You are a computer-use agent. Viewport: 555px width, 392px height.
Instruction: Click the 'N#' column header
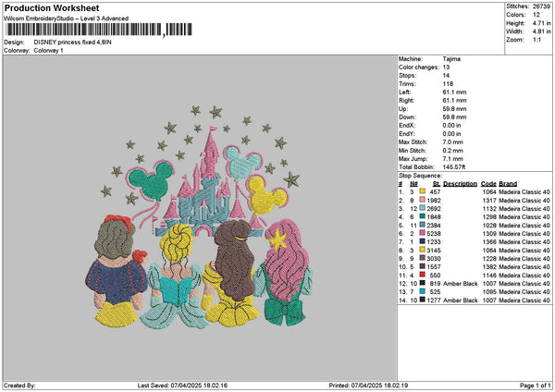pyautogui.click(x=413, y=184)
